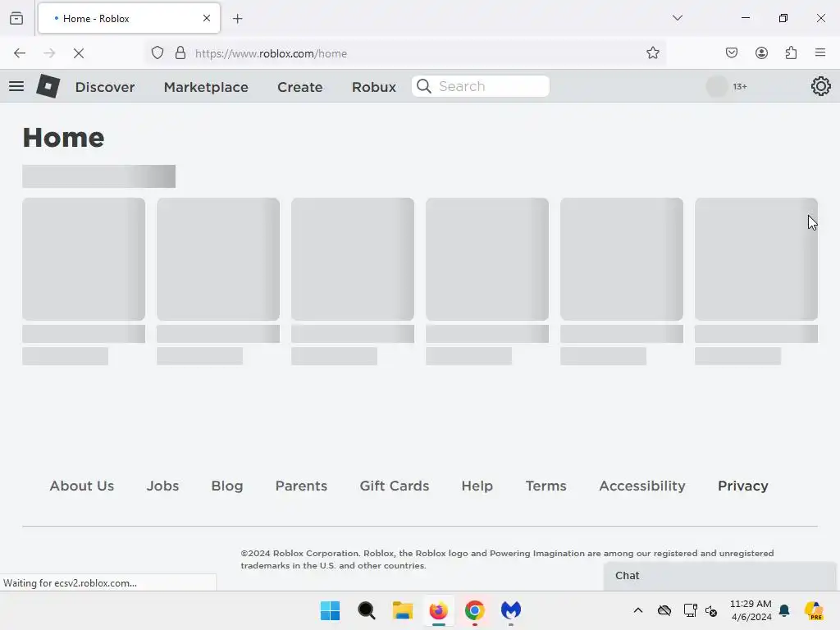840x630 pixels.
Task: Close the Home - Roblox tab
Action: click(206, 18)
